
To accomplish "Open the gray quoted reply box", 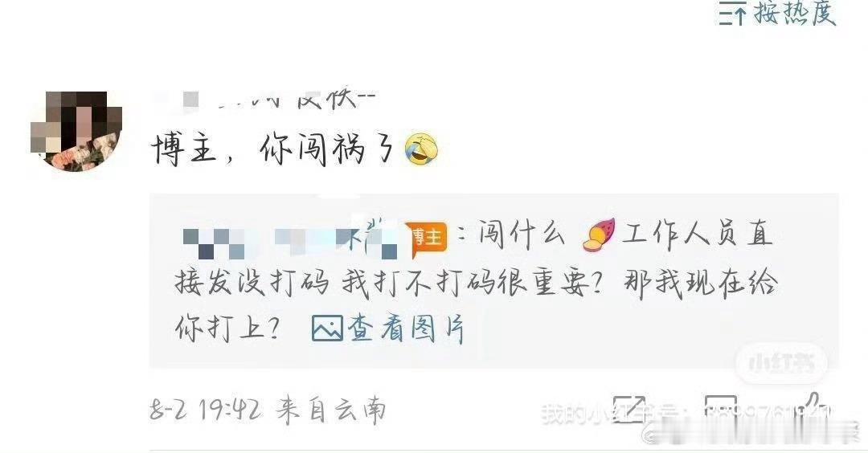I will tap(493, 280).
